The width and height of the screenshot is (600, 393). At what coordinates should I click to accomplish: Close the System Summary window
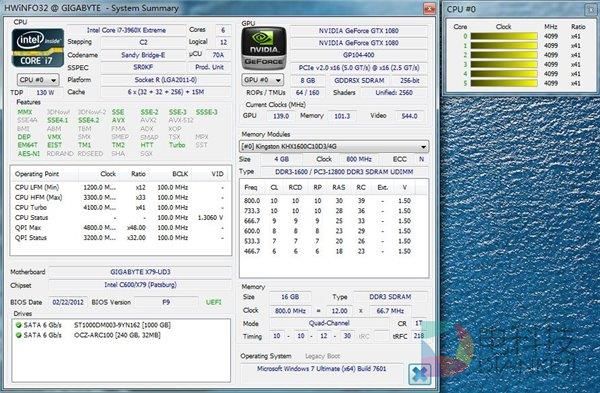coord(429,8)
